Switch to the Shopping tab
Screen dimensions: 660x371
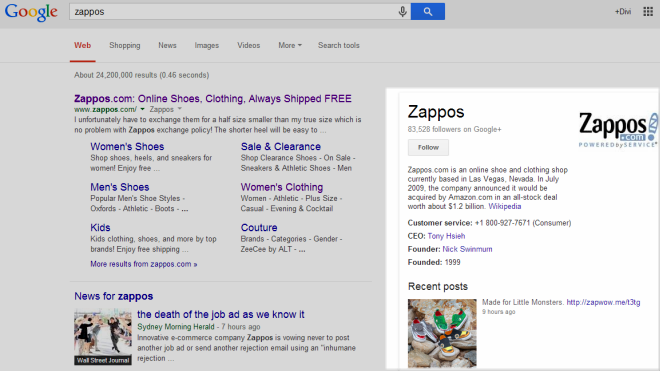(x=125, y=45)
